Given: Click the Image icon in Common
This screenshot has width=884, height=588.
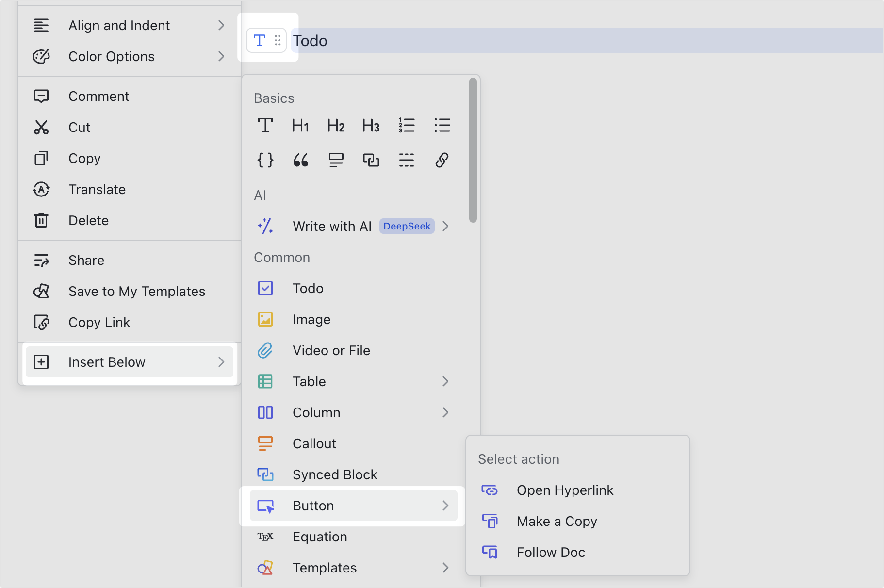Looking at the screenshot, I should (x=265, y=319).
